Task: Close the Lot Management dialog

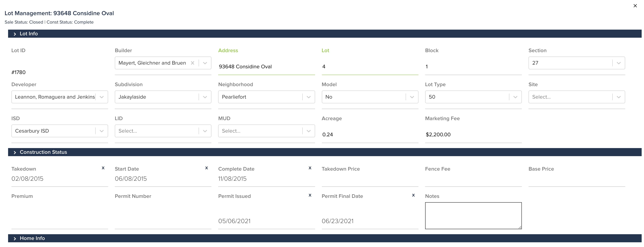Action: pos(635,6)
